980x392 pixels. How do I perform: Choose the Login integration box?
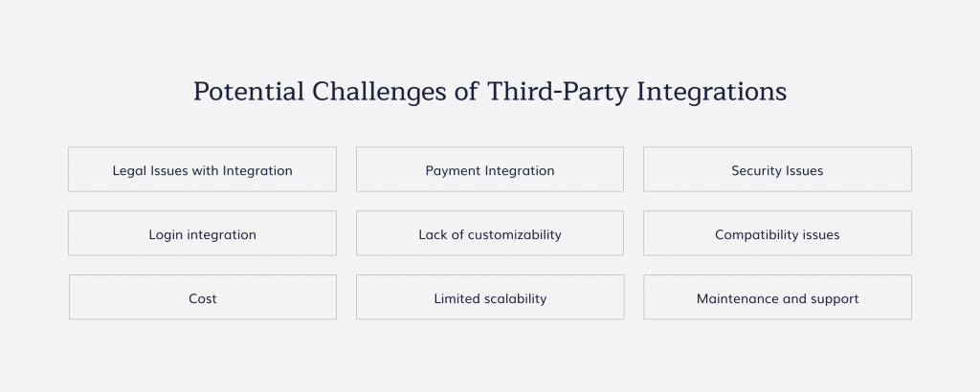[x=203, y=233]
